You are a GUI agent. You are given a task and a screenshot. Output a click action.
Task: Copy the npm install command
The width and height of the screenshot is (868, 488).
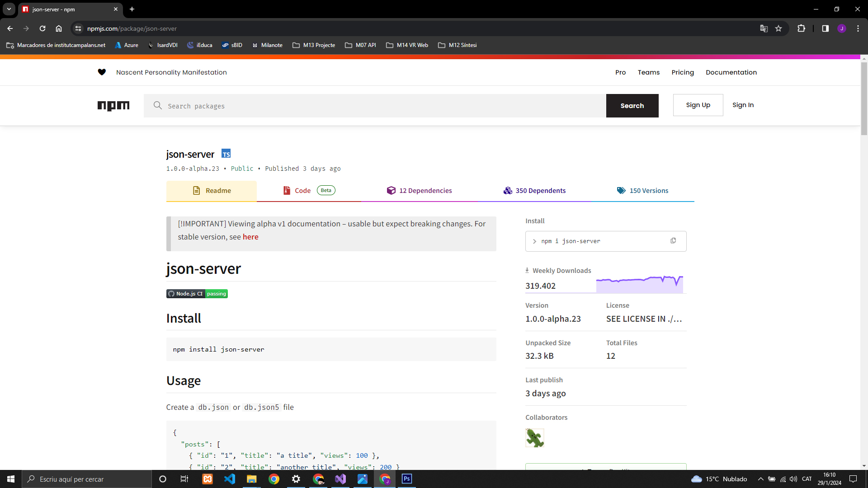click(x=673, y=241)
